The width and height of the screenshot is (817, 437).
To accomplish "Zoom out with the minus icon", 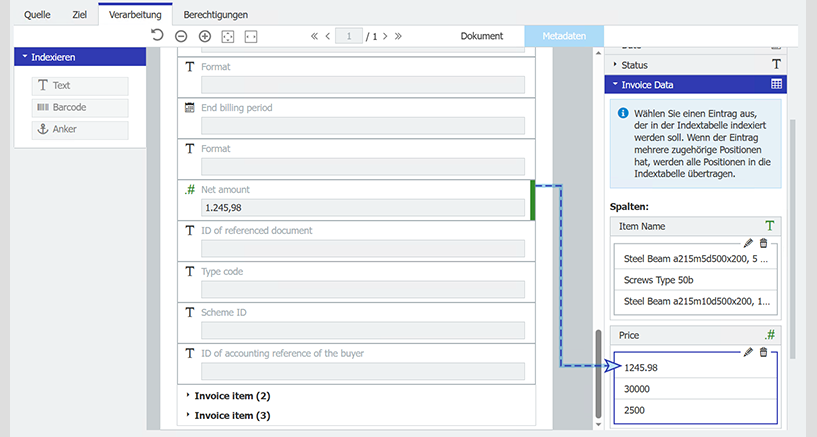I will [181, 36].
